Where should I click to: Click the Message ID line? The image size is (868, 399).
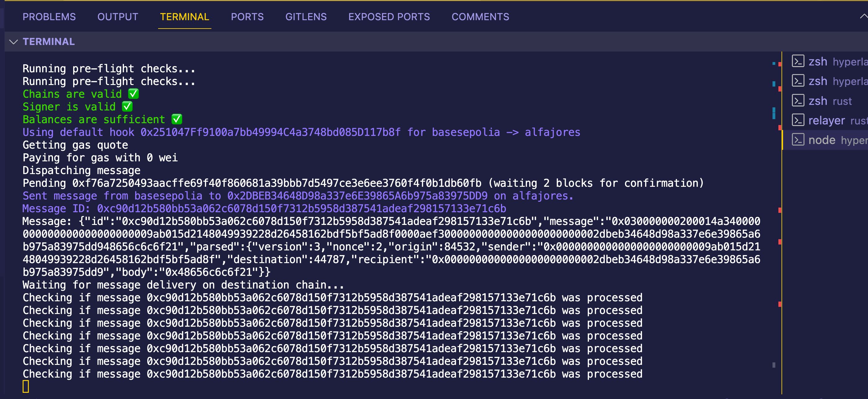pyautogui.click(x=264, y=208)
